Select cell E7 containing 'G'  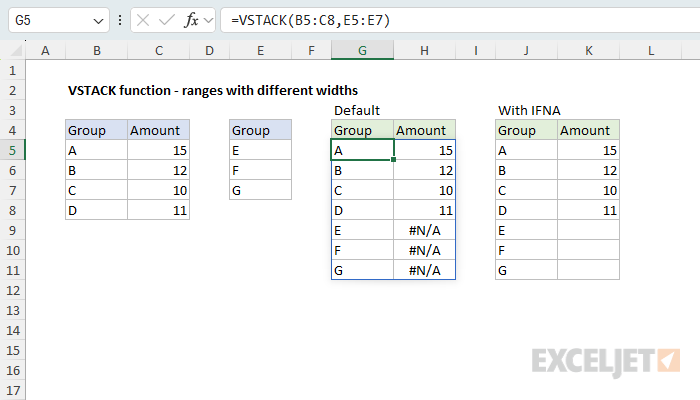pyautogui.click(x=260, y=191)
